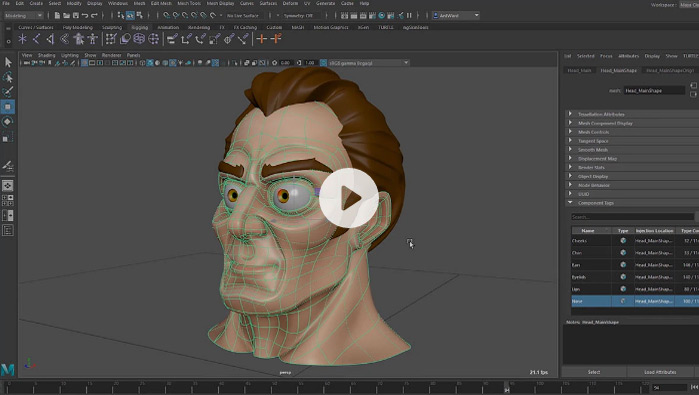Select the Scale tool in toolbox
The height and width of the screenshot is (395, 699).
click(x=8, y=137)
